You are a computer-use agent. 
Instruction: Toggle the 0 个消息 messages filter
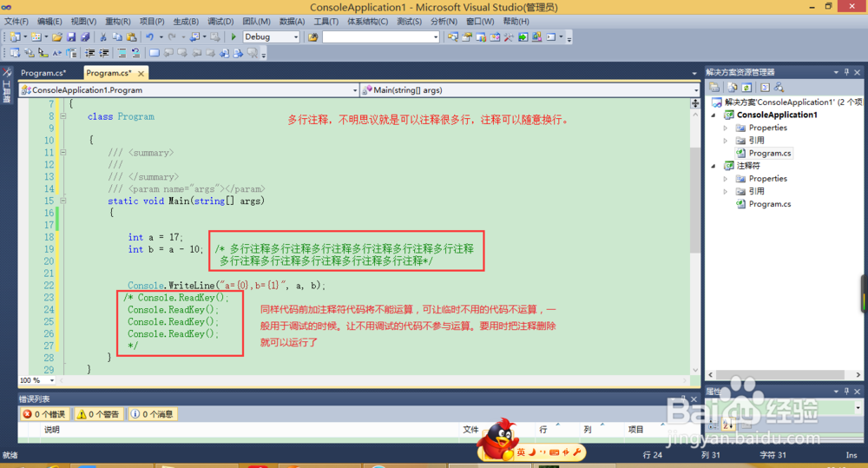pos(152,414)
